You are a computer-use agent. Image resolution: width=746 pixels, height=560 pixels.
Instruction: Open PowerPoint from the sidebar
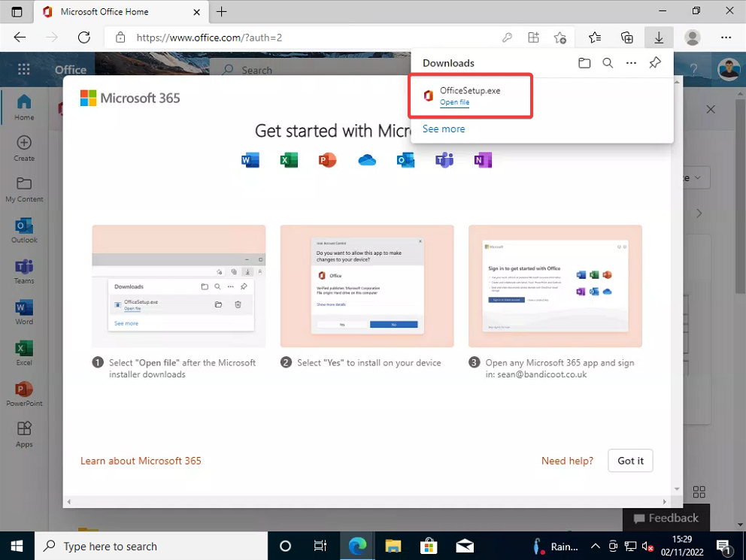pyautogui.click(x=24, y=393)
